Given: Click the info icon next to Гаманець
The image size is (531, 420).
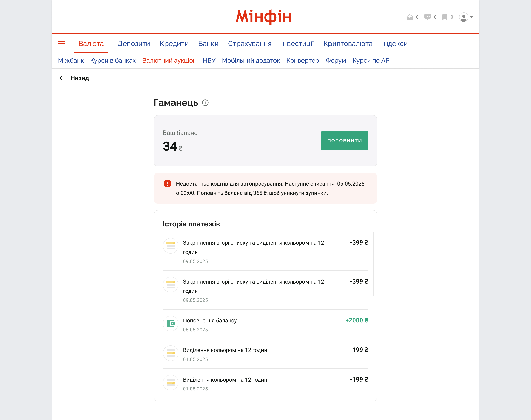Looking at the screenshot, I should pyautogui.click(x=205, y=103).
